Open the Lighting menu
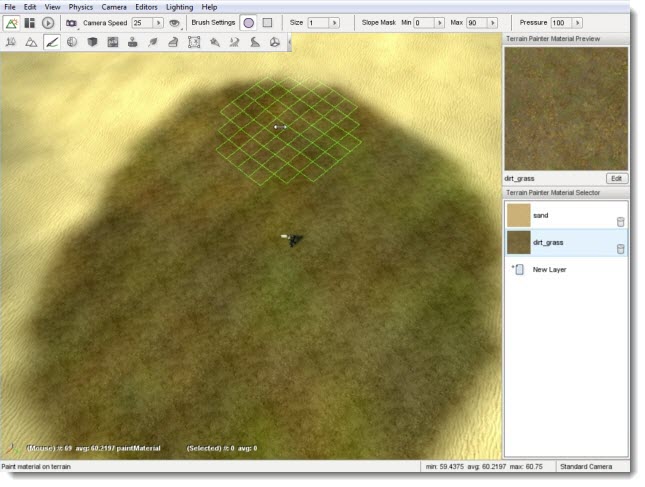645x487 pixels. click(x=180, y=7)
